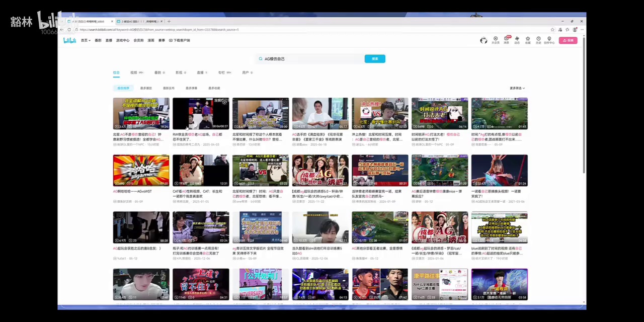
Task: Click the pink 投稿 upload button
Action: click(568, 40)
